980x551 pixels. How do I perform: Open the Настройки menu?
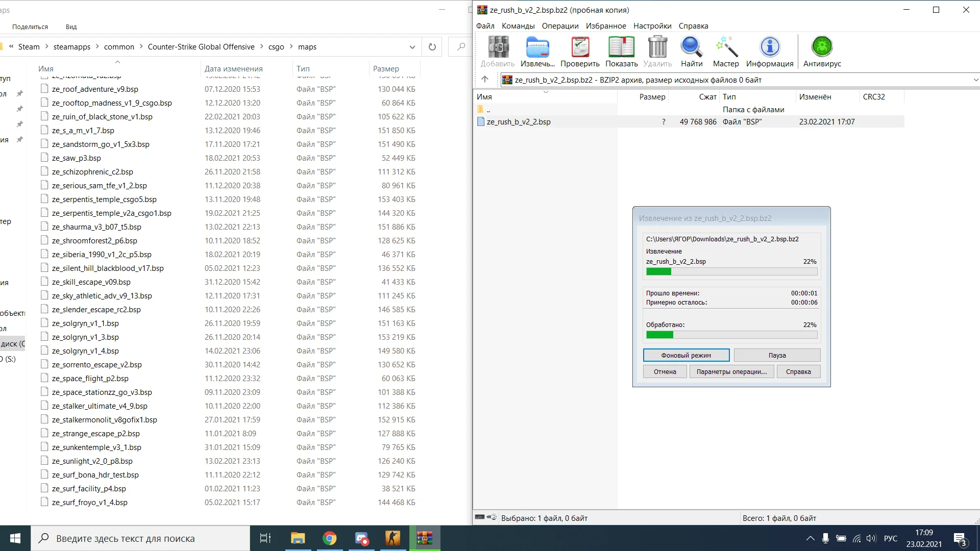tap(652, 26)
